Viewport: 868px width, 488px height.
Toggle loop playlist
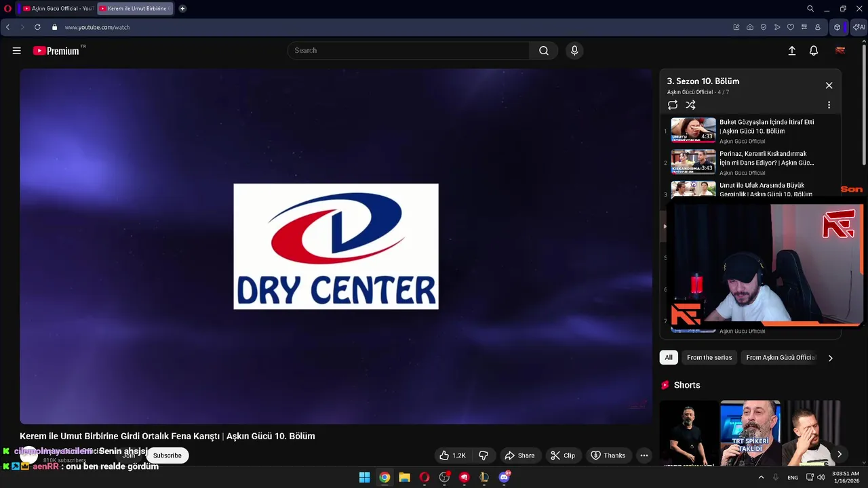pyautogui.click(x=673, y=105)
